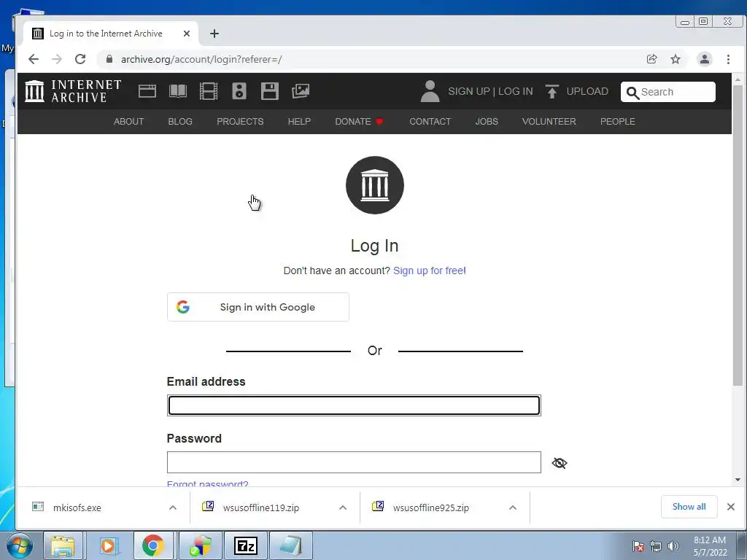Open the Chrome profile icon
This screenshot has height=560, width=747.
tap(705, 59)
